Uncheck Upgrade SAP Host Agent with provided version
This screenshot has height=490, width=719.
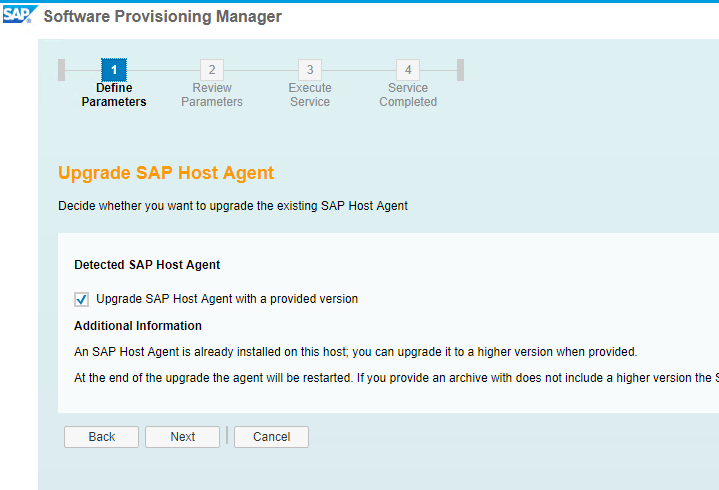pos(81,299)
